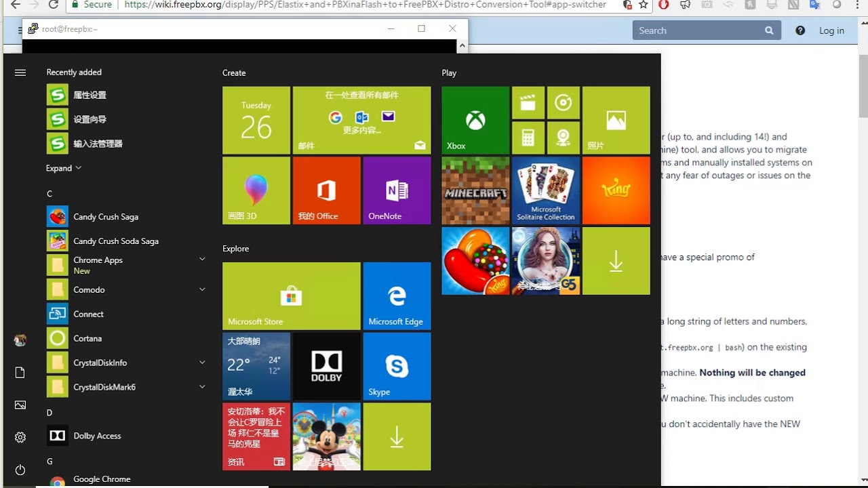Open the weather tile showing 22°

pos(256,366)
